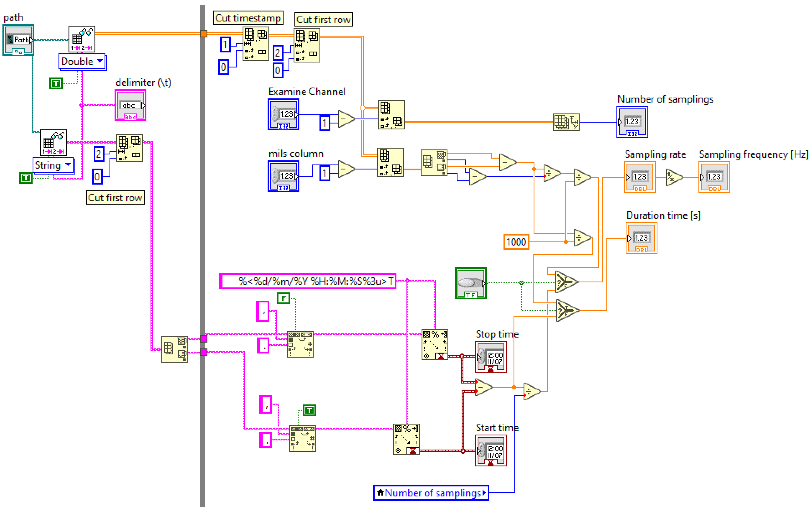Toggle the False constant above search string

pos(283,298)
